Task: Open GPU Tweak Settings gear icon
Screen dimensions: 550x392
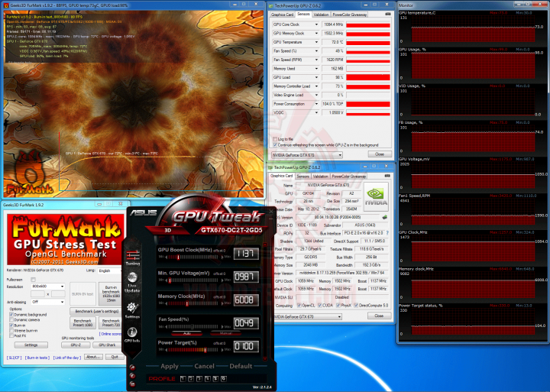Action: click(132, 310)
